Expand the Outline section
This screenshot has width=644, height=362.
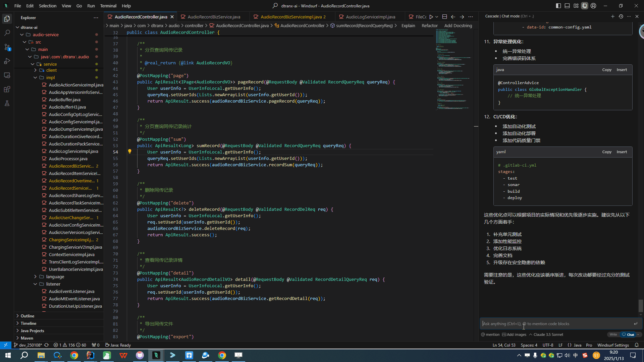[28, 316]
